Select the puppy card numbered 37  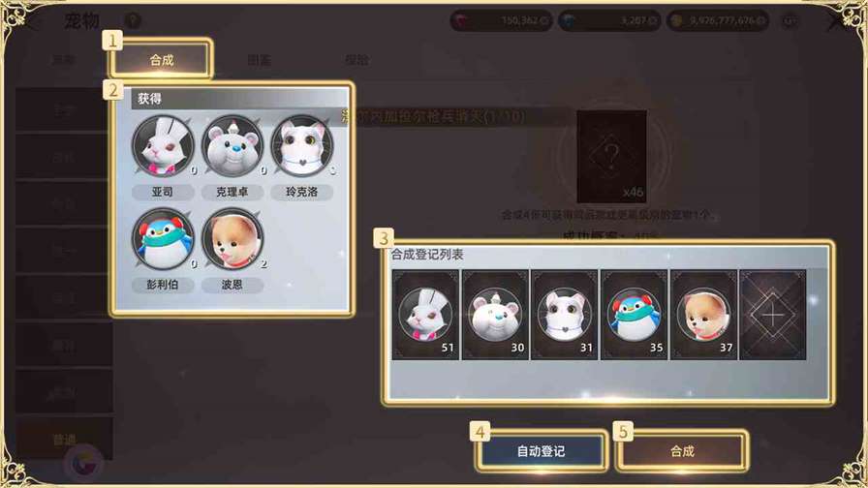click(703, 315)
